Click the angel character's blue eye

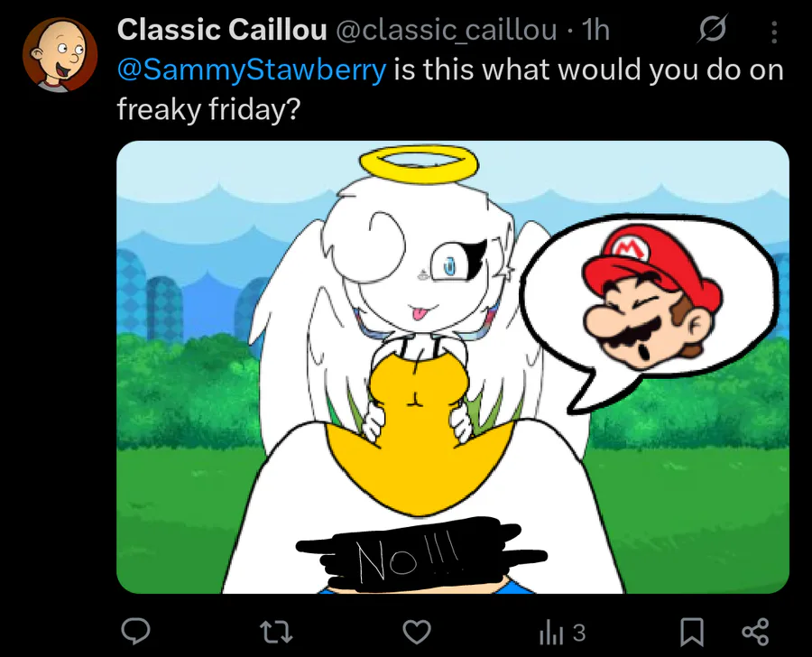(x=449, y=266)
